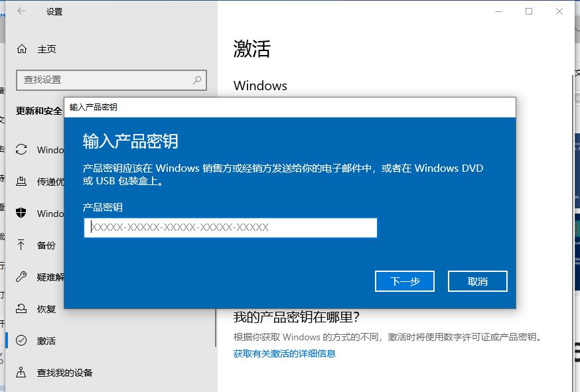The image size is (580, 392).
Task: Select the 恢复 recovery icon
Action: tap(21, 308)
